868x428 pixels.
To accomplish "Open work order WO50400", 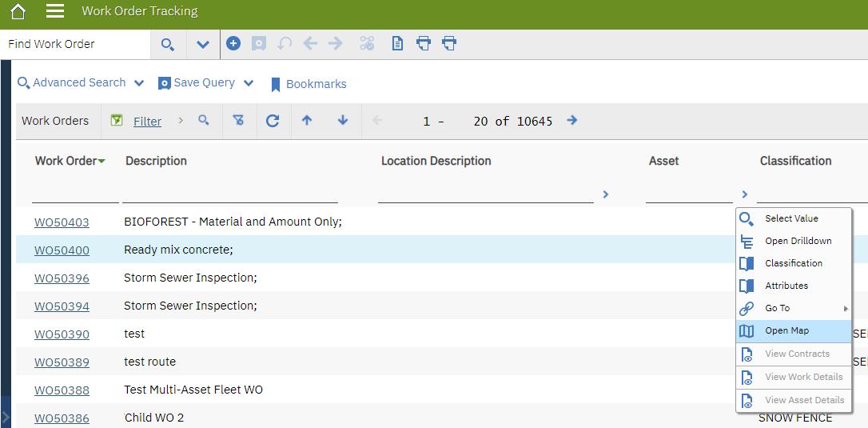I will [62, 250].
